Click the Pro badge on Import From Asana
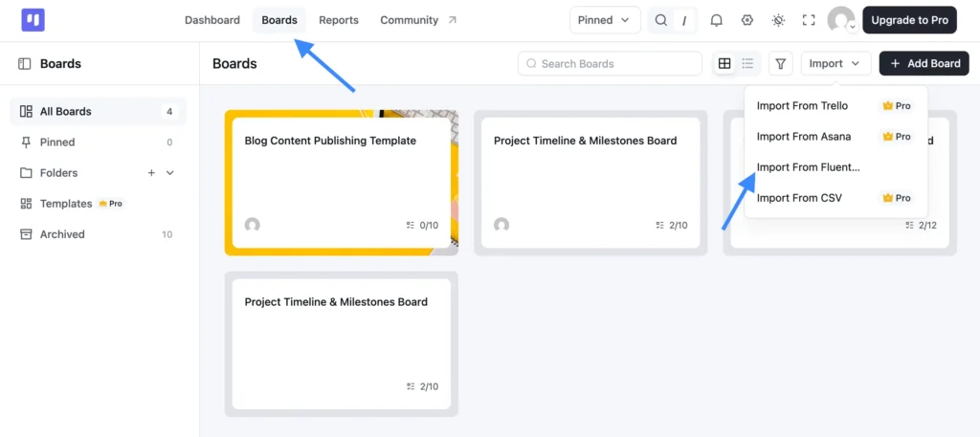The width and height of the screenshot is (980, 437). [x=896, y=137]
